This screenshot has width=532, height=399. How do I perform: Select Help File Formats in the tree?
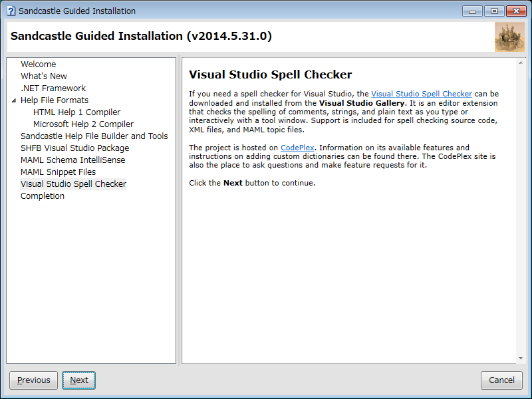click(55, 100)
